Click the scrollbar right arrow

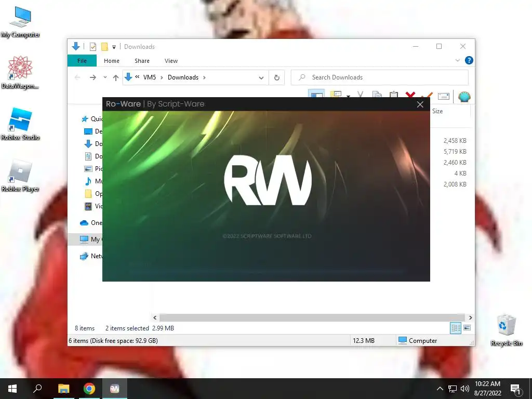(x=470, y=317)
